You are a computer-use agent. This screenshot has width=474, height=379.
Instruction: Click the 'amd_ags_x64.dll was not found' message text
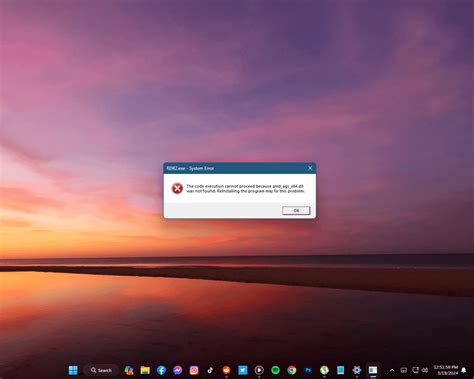click(x=245, y=189)
